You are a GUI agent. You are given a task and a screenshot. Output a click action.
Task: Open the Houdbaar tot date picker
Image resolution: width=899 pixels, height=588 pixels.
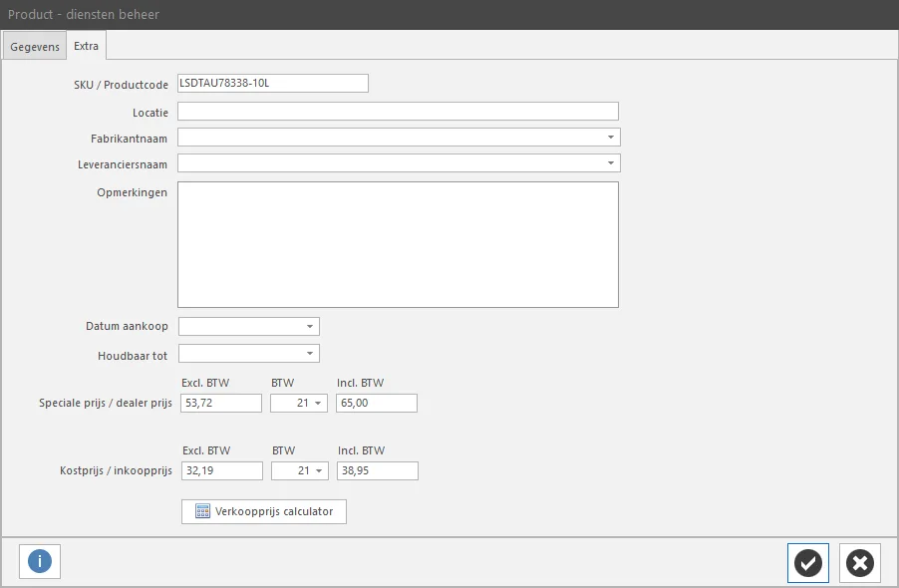pos(310,353)
